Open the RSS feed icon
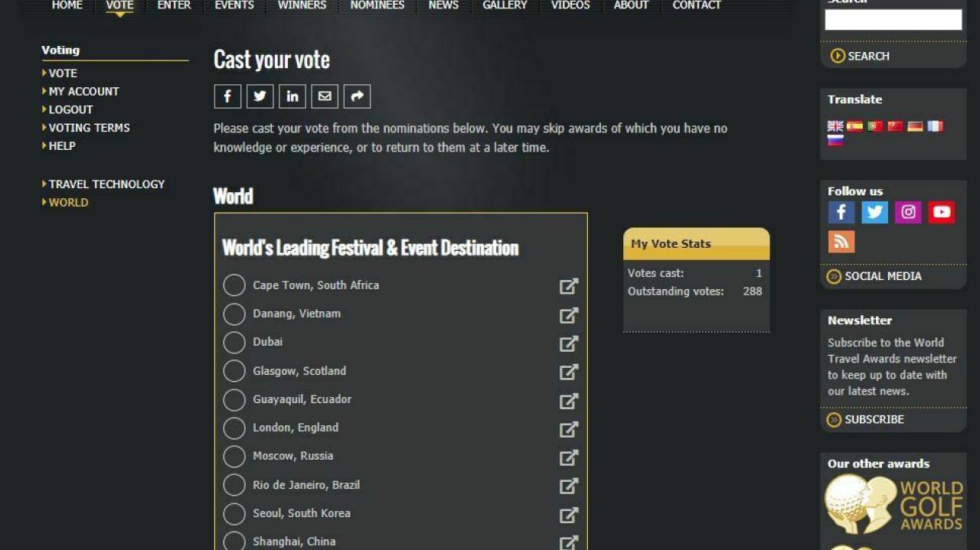Screen dimensions: 980x550 click(x=841, y=242)
